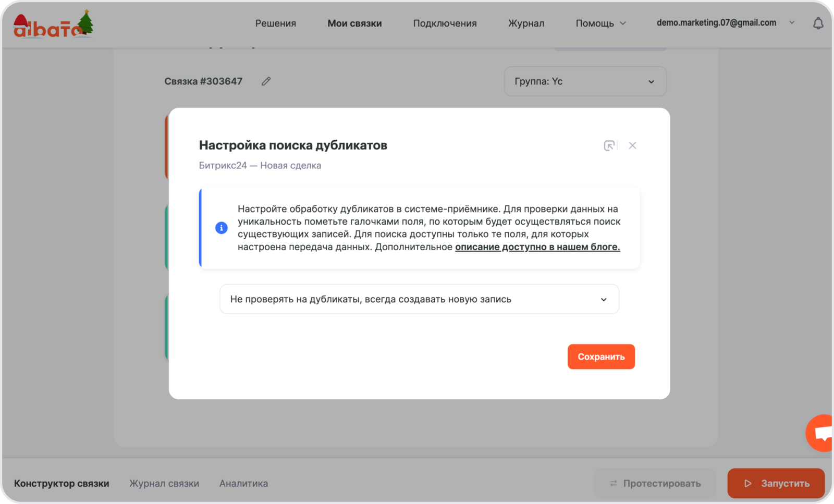Navigate to Подключения

445,23
